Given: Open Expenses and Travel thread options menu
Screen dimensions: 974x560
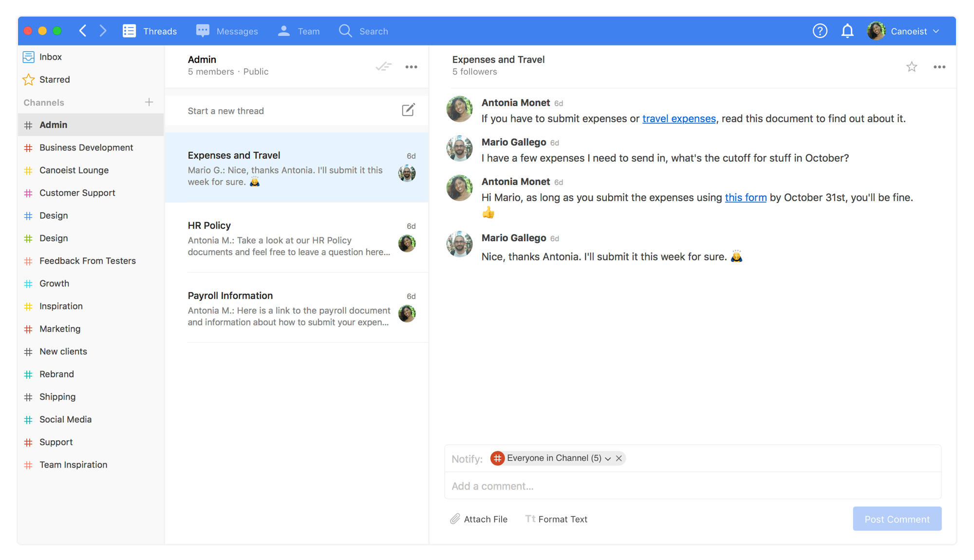Looking at the screenshot, I should (x=939, y=67).
